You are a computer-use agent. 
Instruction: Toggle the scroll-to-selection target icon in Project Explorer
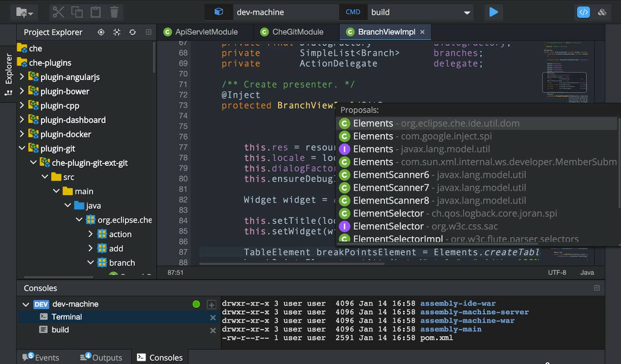[101, 32]
